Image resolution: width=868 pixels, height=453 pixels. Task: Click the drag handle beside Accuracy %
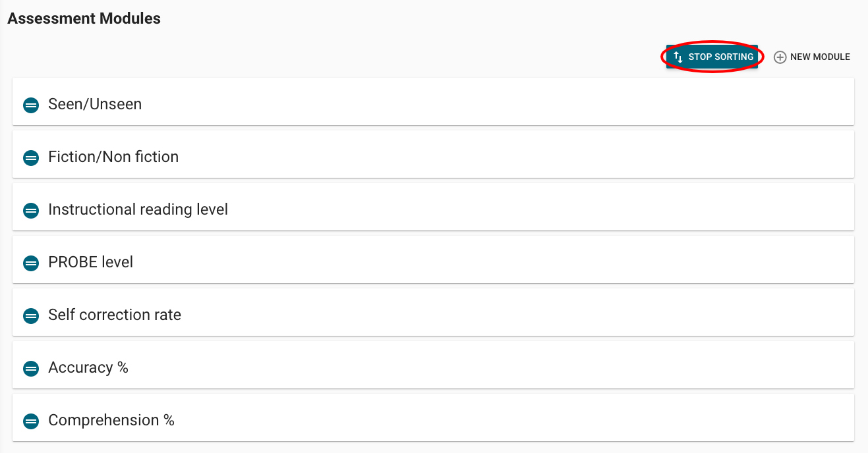coord(31,368)
